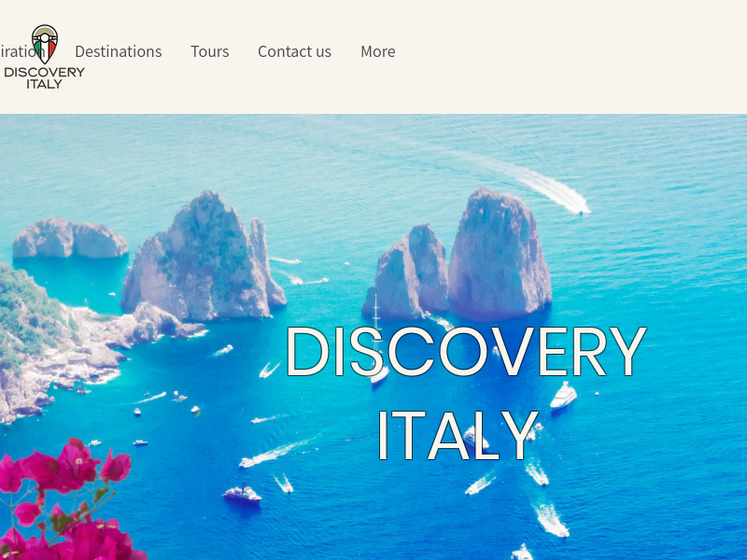Click the low flat rock islet at far left
Screen dimensions: 747x560
70,238
